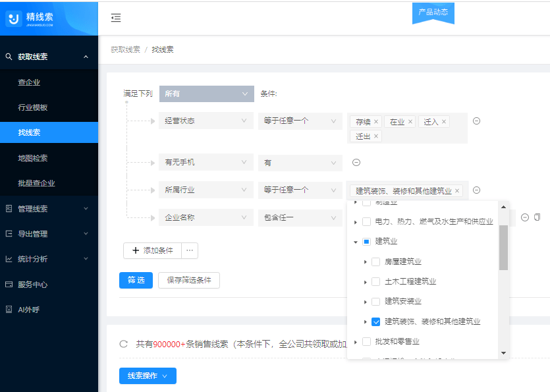This screenshot has width=550, height=392.
Task: Click the copy icon beside 企业名称 row
Action: [x=537, y=217]
